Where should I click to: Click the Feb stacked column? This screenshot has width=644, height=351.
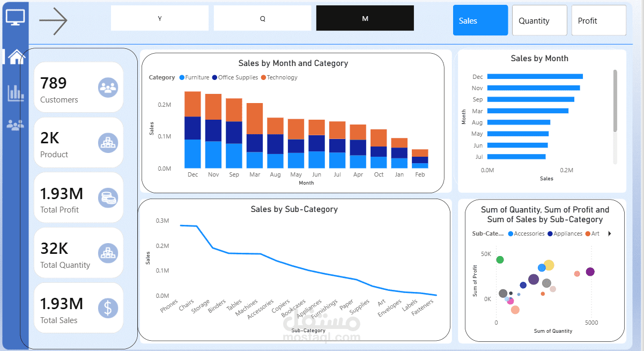click(420, 159)
